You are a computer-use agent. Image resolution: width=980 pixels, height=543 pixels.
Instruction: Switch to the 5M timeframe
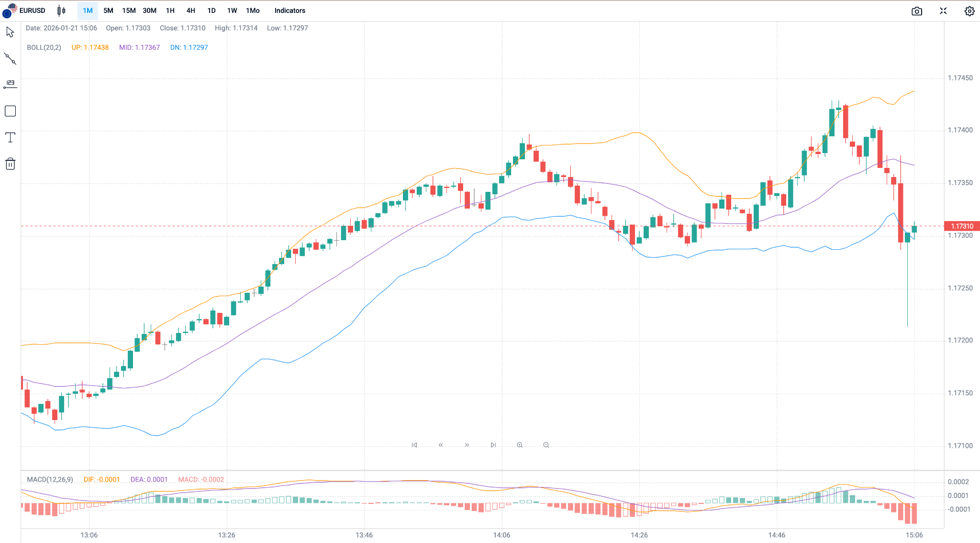pyautogui.click(x=108, y=11)
